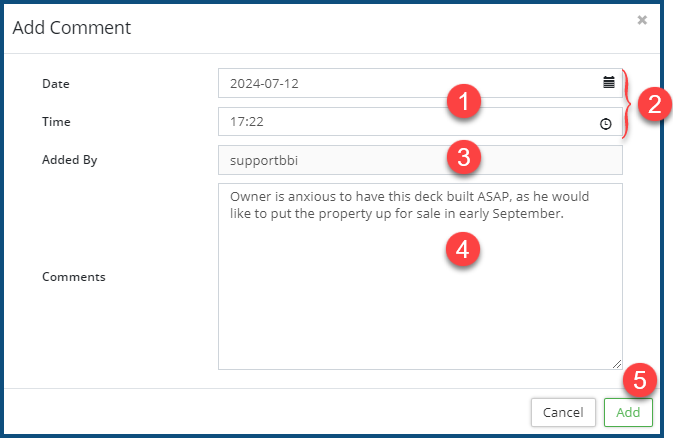The image size is (673, 438).
Task: Click the Time label text
Action: pos(56,122)
